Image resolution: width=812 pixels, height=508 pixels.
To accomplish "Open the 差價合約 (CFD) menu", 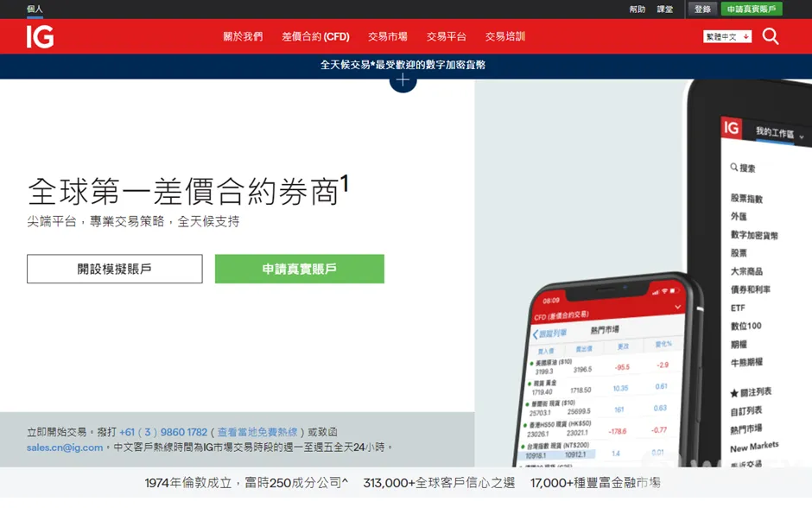I will coord(315,37).
